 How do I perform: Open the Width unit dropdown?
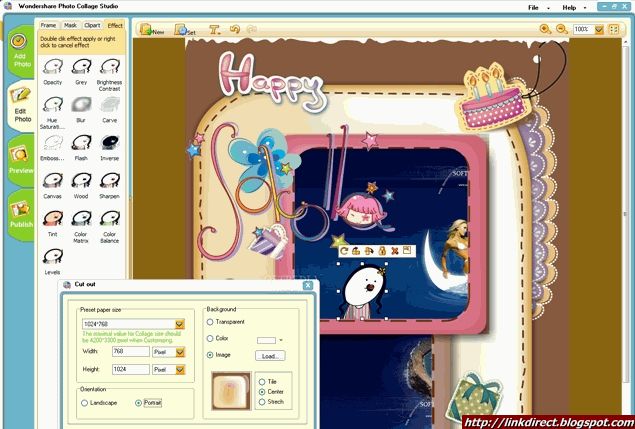180,352
